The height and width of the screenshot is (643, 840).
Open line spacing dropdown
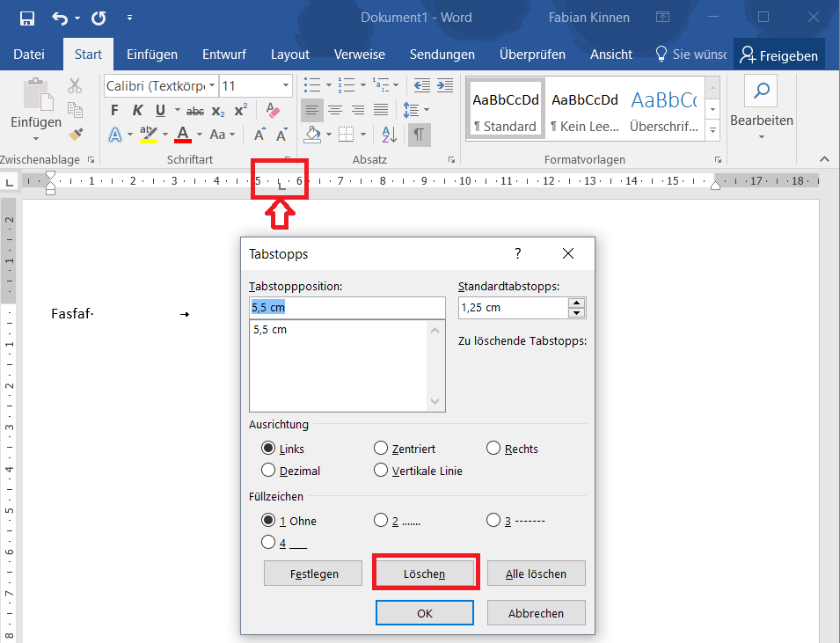pos(427,110)
